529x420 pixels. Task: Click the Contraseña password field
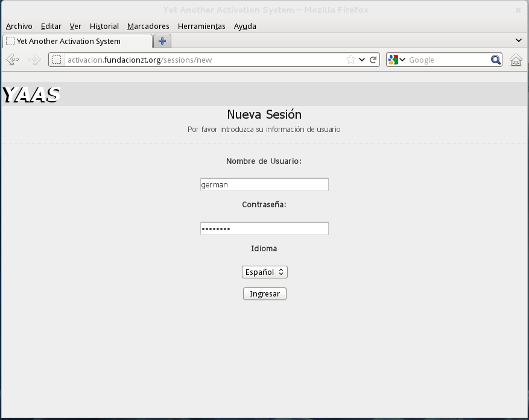(x=264, y=228)
